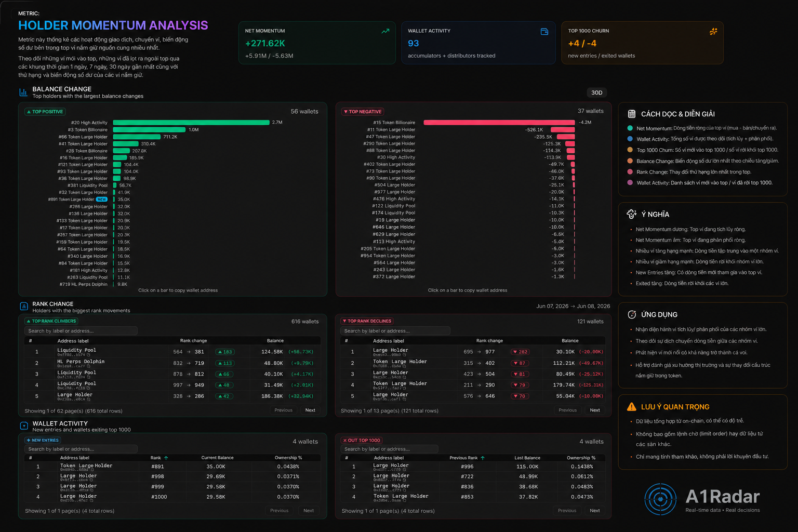The image size is (798, 532).
Task: Click the Rank Change section icon
Action: click(x=23, y=307)
